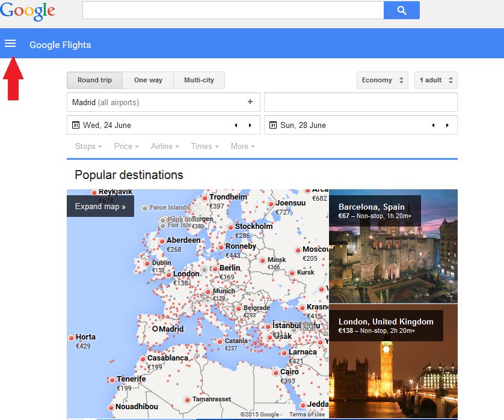The height and width of the screenshot is (420, 504).
Task: Select the Ronneby marker on map
Action: (x=221, y=247)
